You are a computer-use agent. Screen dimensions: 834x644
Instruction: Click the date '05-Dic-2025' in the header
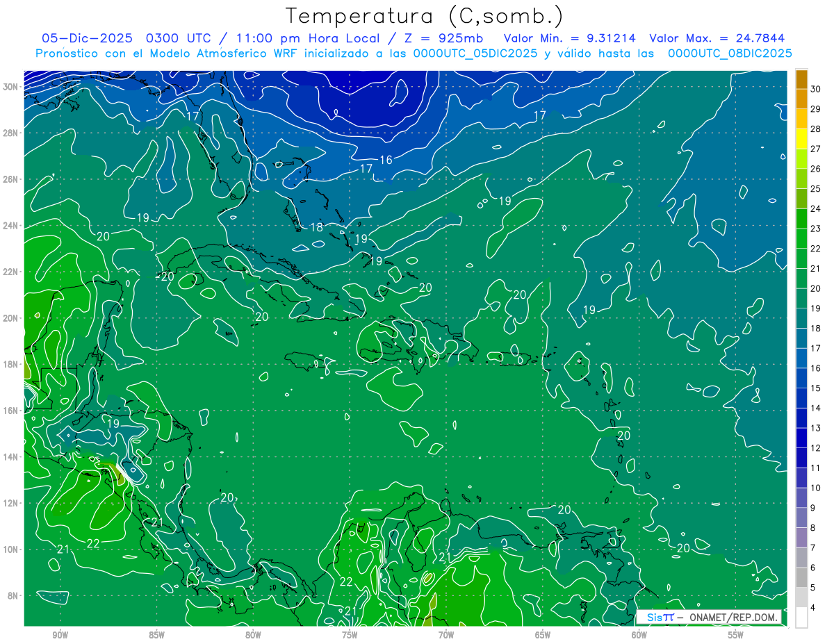[86, 38]
